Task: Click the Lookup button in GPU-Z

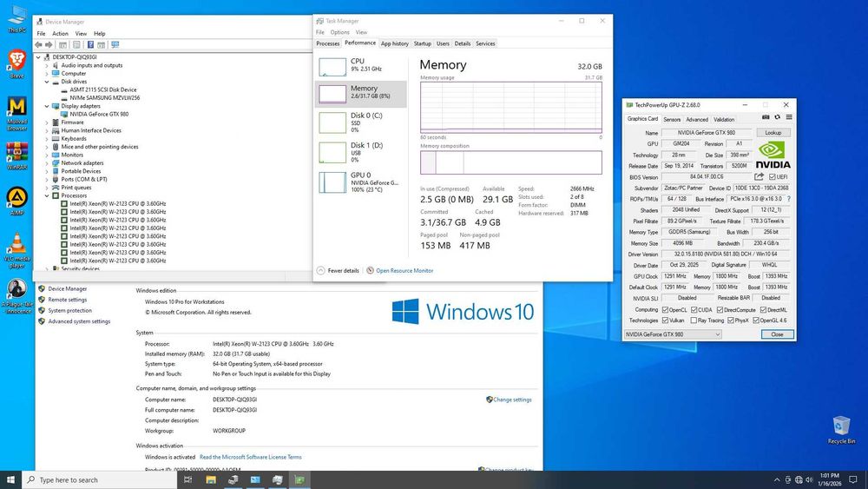Action: [x=773, y=133]
